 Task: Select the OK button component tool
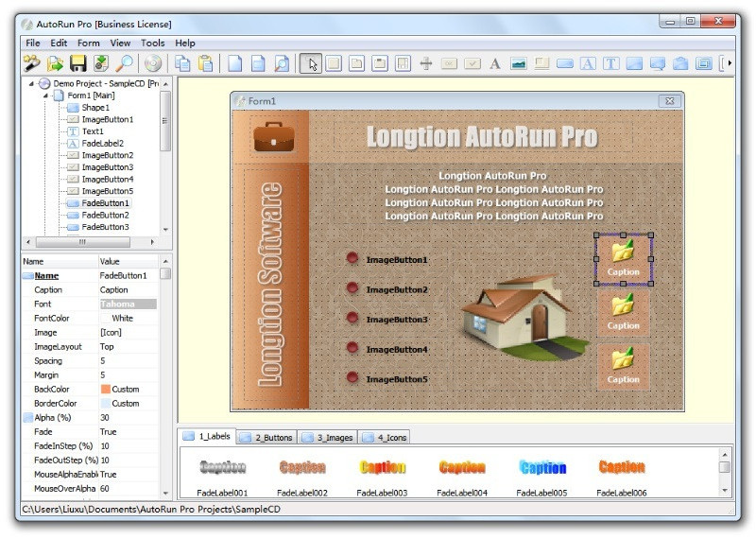(x=449, y=63)
